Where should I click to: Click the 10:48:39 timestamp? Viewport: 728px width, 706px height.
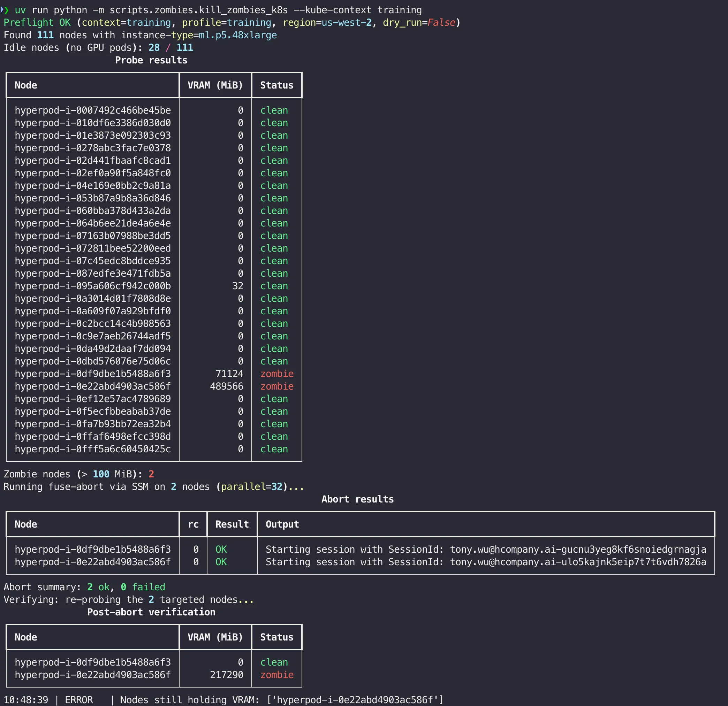click(26, 700)
